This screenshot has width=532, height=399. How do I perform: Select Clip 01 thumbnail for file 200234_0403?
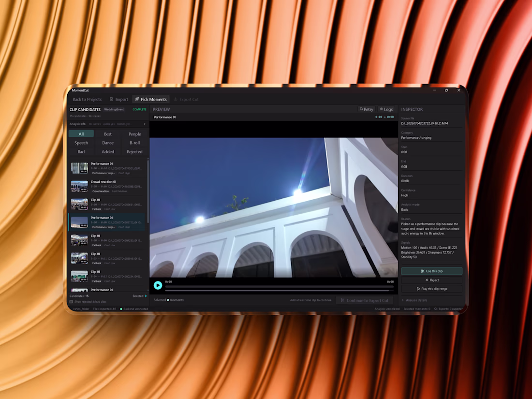79,276
